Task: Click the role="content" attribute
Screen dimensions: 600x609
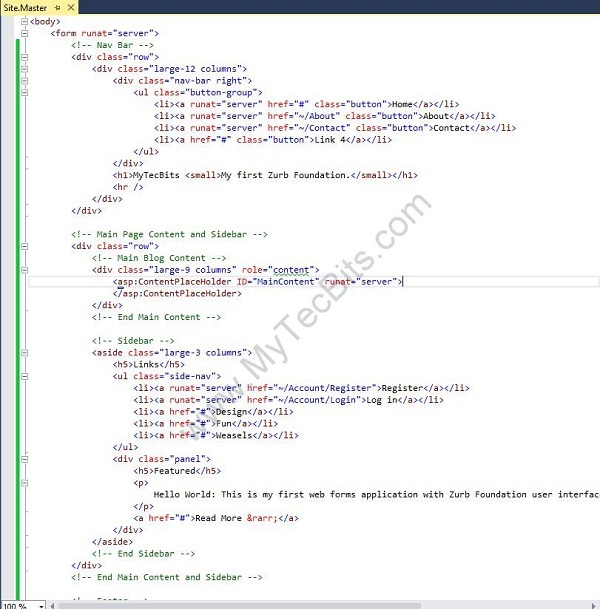Action: [278, 270]
